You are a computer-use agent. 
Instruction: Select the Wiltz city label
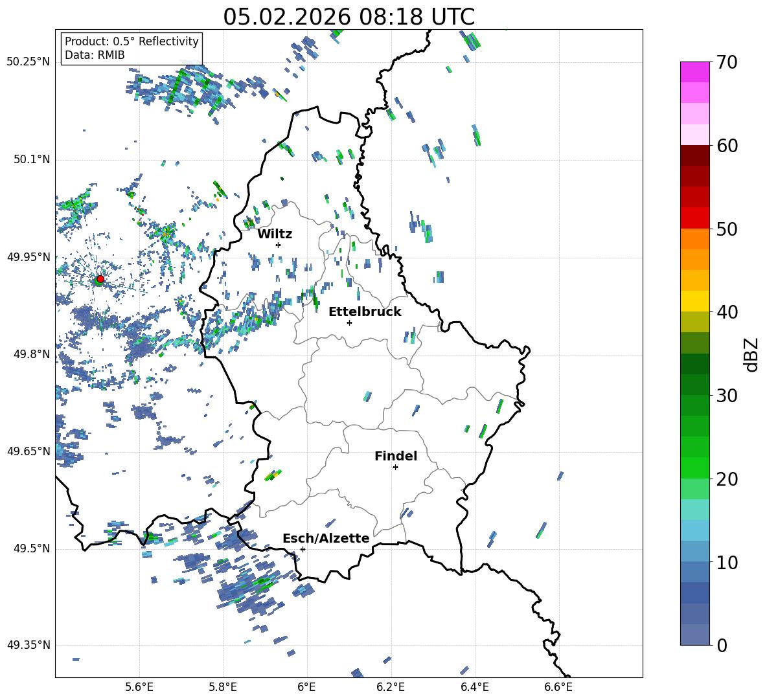pyautogui.click(x=275, y=234)
